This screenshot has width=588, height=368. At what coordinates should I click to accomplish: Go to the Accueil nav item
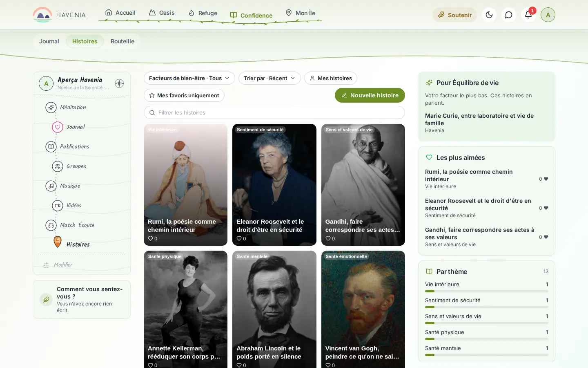[x=120, y=13]
